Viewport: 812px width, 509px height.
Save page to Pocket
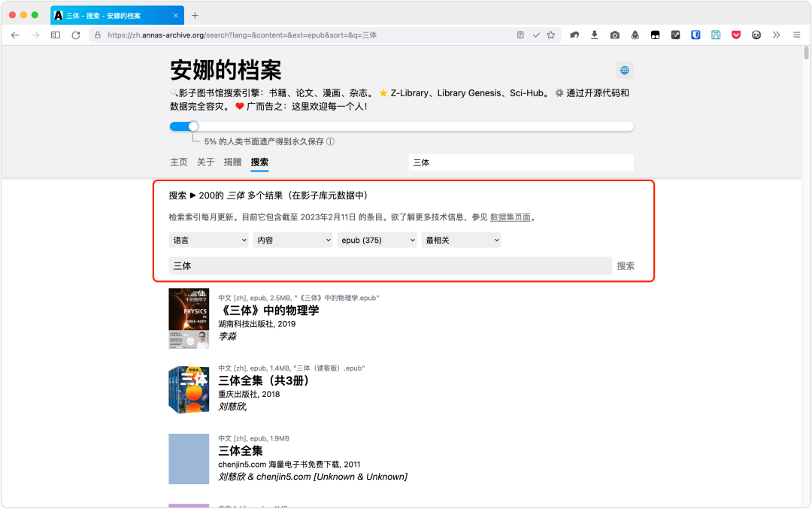(736, 35)
